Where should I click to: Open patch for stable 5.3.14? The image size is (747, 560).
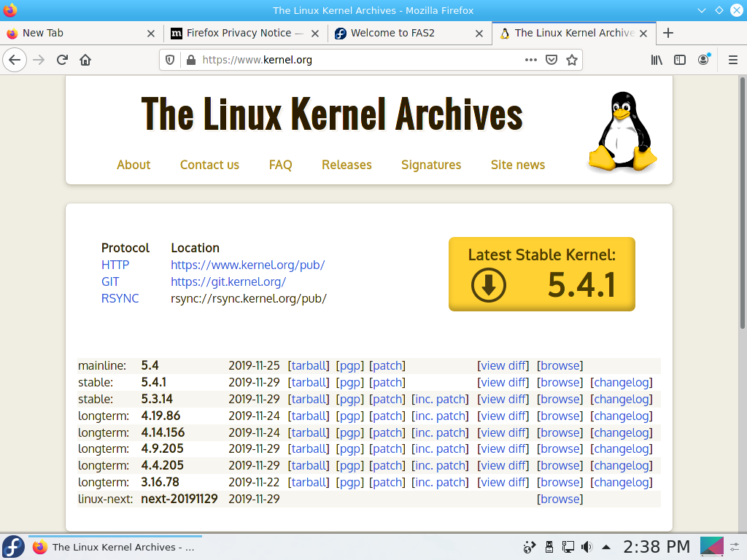(x=387, y=399)
